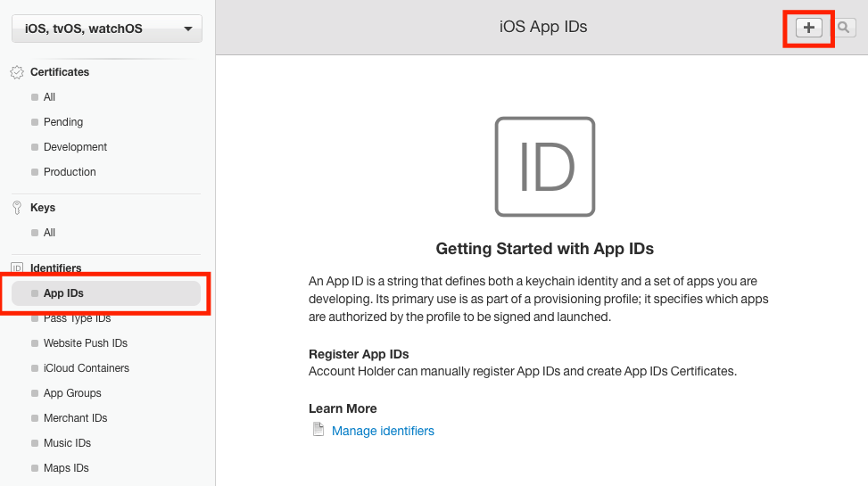Select the Certificates section header
This screenshot has width=868, height=486.
point(60,72)
